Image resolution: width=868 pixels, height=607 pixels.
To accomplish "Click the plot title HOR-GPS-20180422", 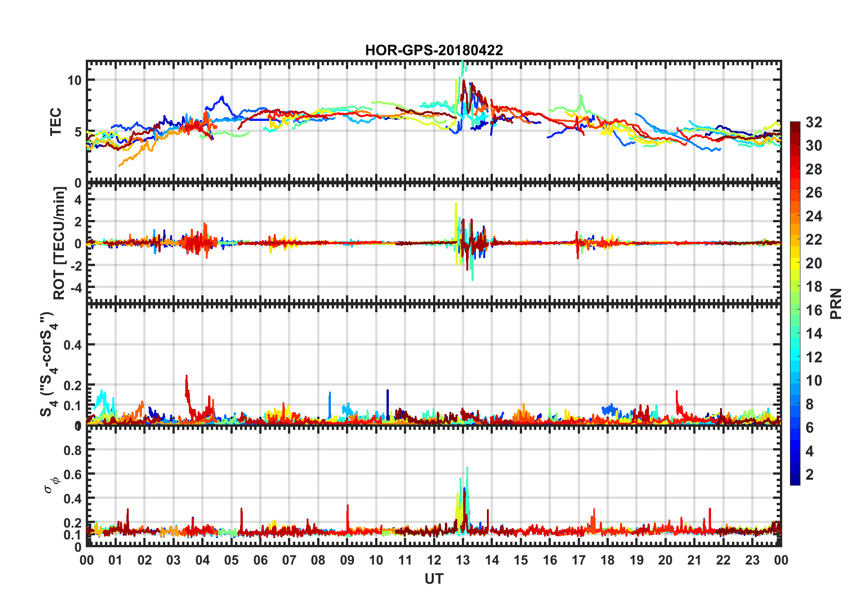I will tap(434, 50).
